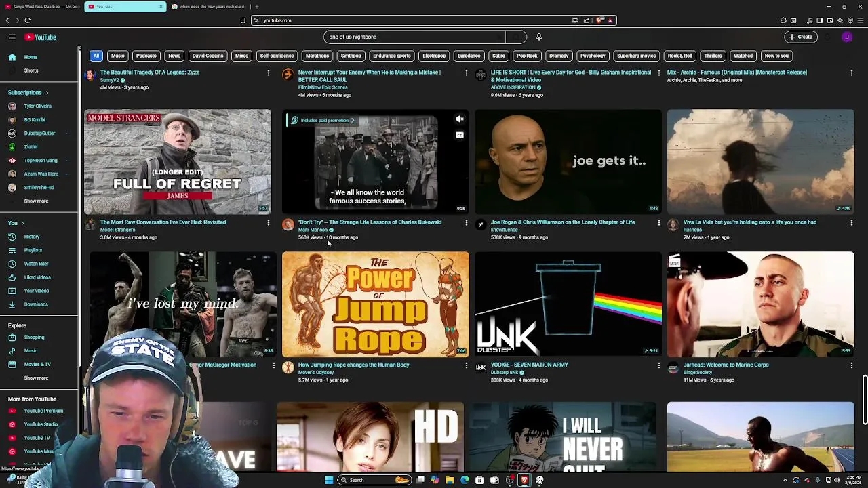Toggle captions on the Bukowski video preview
The height and width of the screenshot is (488, 868).
460,136
